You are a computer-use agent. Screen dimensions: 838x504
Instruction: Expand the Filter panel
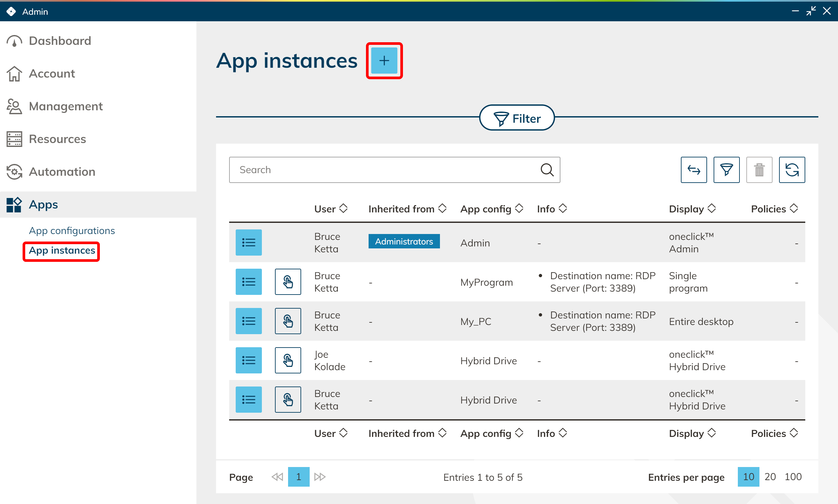517,118
